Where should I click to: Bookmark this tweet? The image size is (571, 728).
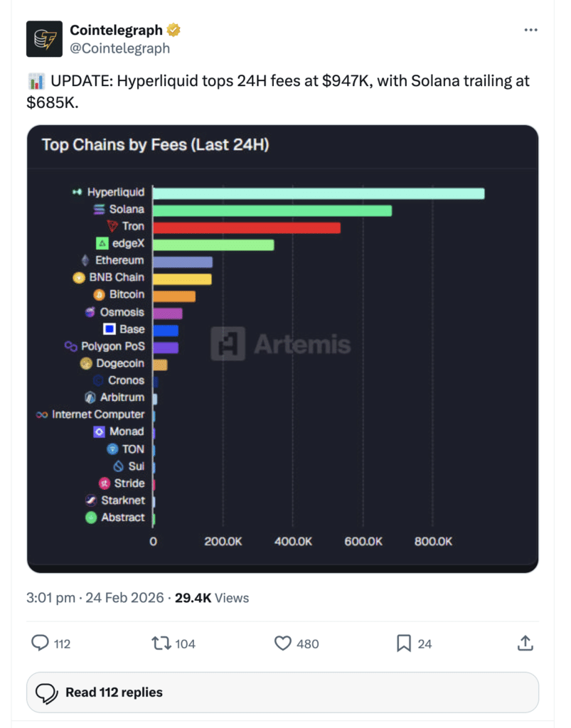pos(403,643)
